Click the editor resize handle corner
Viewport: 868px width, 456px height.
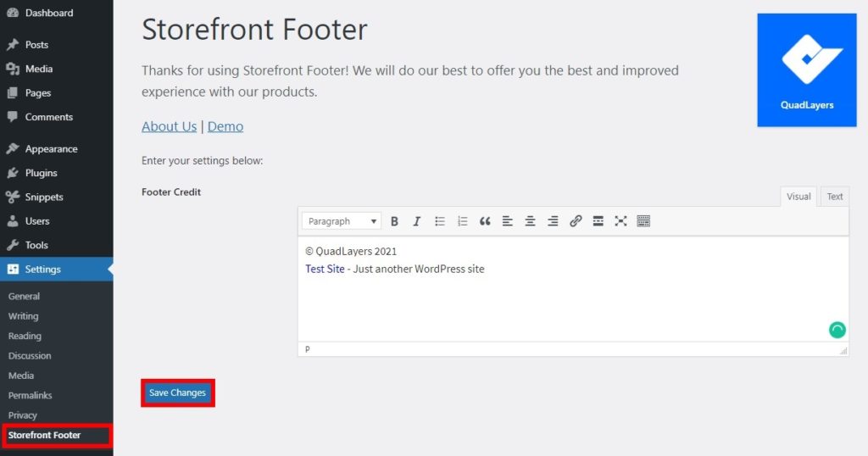(x=843, y=351)
